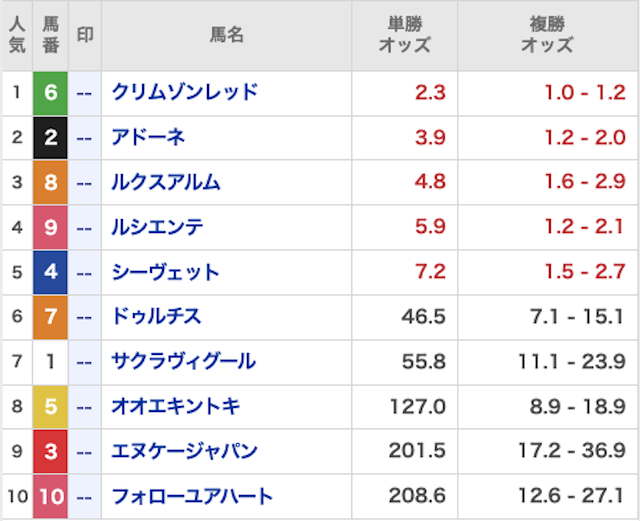
Task: Click the pink number 10 horse badge
Action: [50, 497]
